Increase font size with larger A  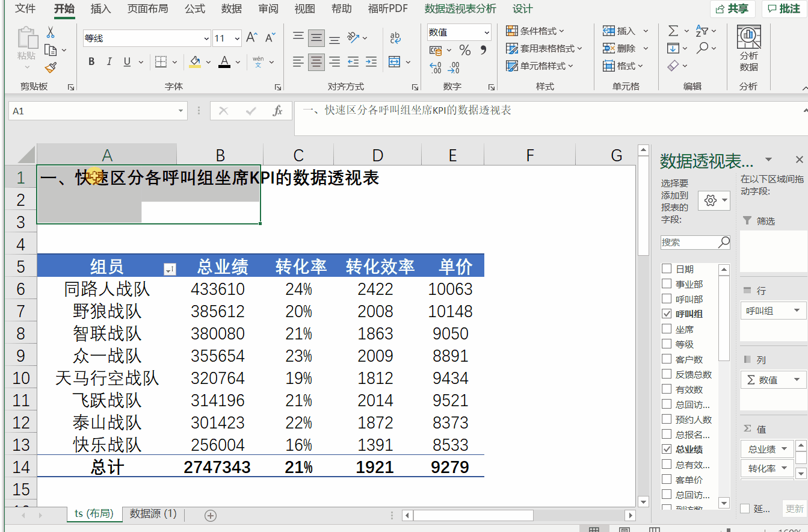tap(251, 38)
